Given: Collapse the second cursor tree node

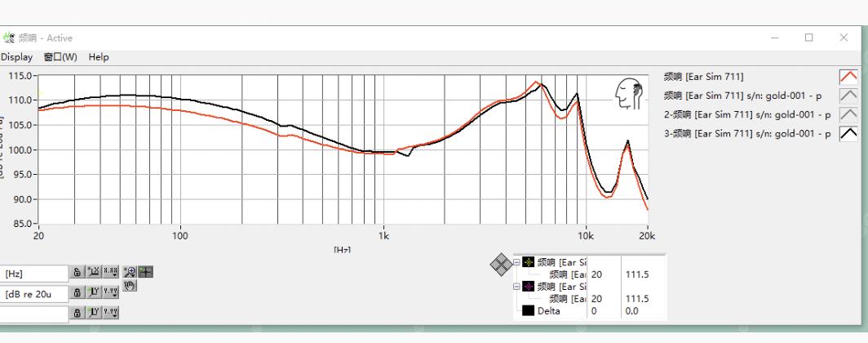Looking at the screenshot, I should (517, 287).
